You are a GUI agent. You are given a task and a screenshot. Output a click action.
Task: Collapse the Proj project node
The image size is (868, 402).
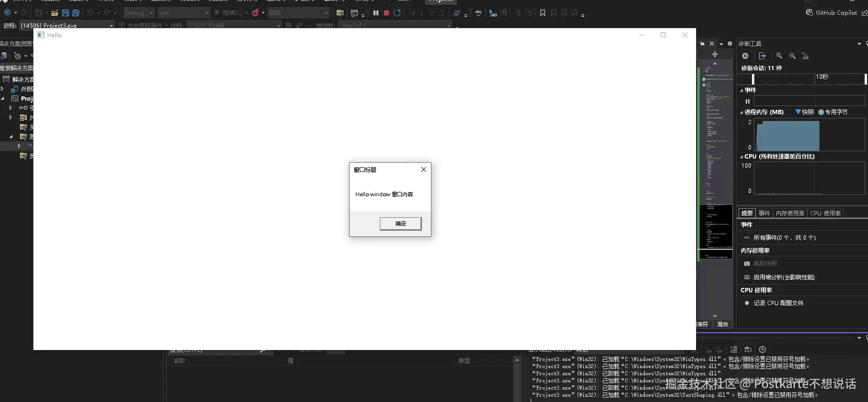point(2,98)
